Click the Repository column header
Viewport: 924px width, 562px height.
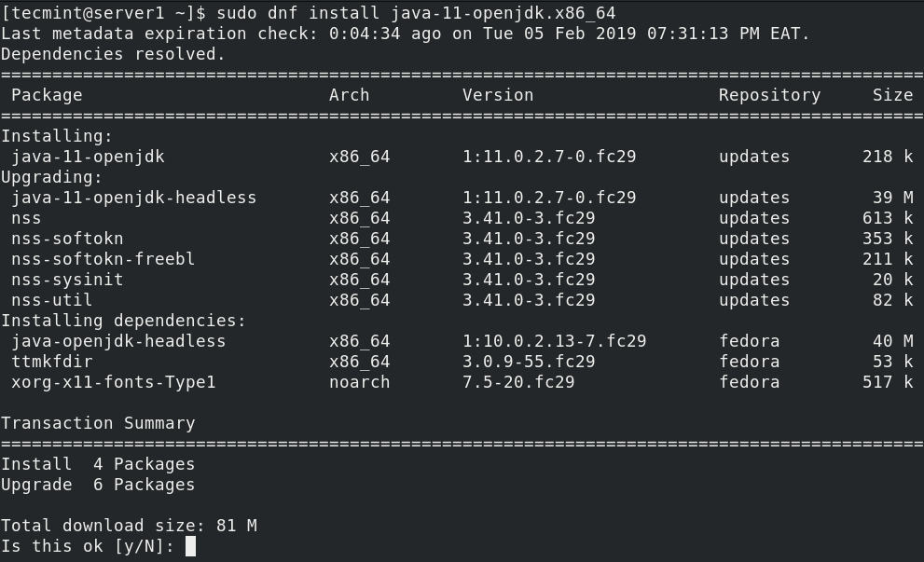coord(769,95)
